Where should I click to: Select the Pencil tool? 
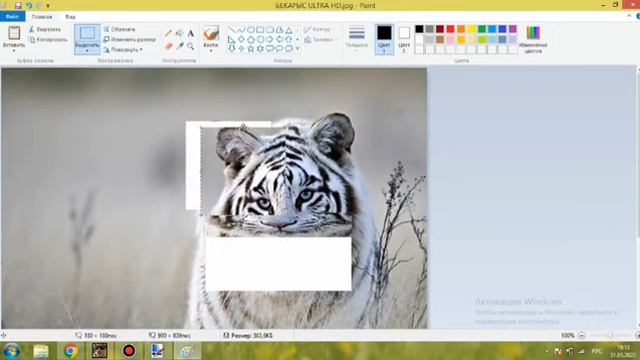tap(169, 33)
